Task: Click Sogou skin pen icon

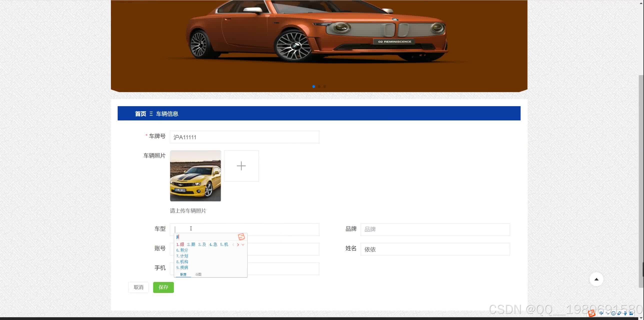Action: click(x=619, y=313)
